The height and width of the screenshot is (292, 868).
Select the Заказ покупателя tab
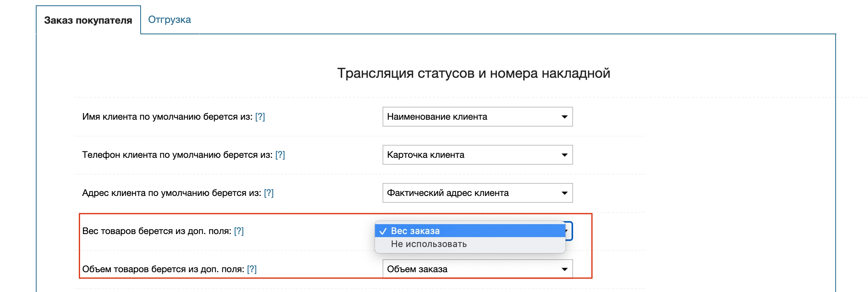tap(88, 20)
